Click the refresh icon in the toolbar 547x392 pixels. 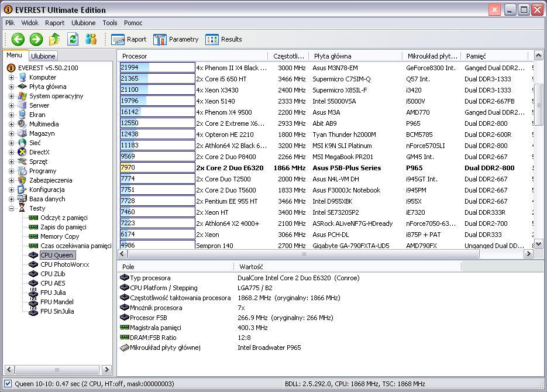click(73, 39)
